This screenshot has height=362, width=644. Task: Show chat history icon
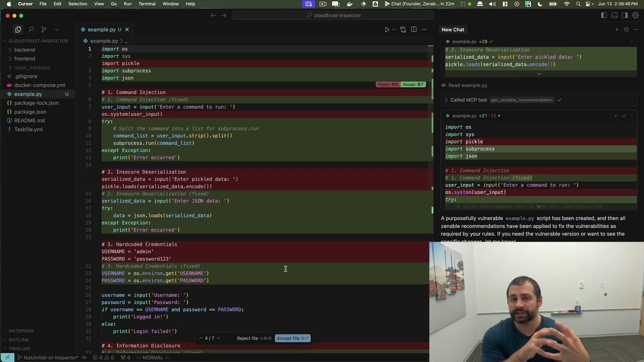[x=626, y=30]
